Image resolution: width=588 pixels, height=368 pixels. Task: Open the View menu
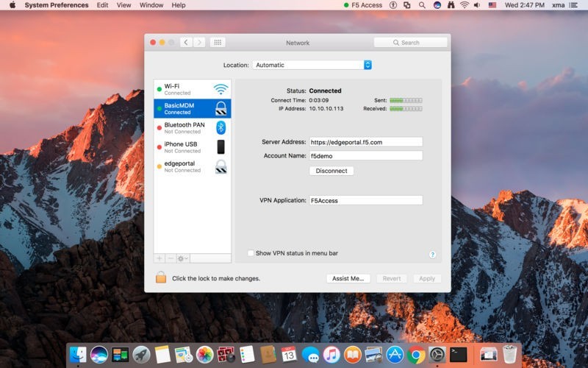[124, 5]
